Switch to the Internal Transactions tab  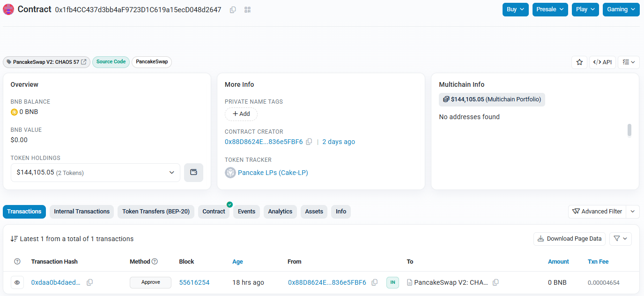point(82,212)
